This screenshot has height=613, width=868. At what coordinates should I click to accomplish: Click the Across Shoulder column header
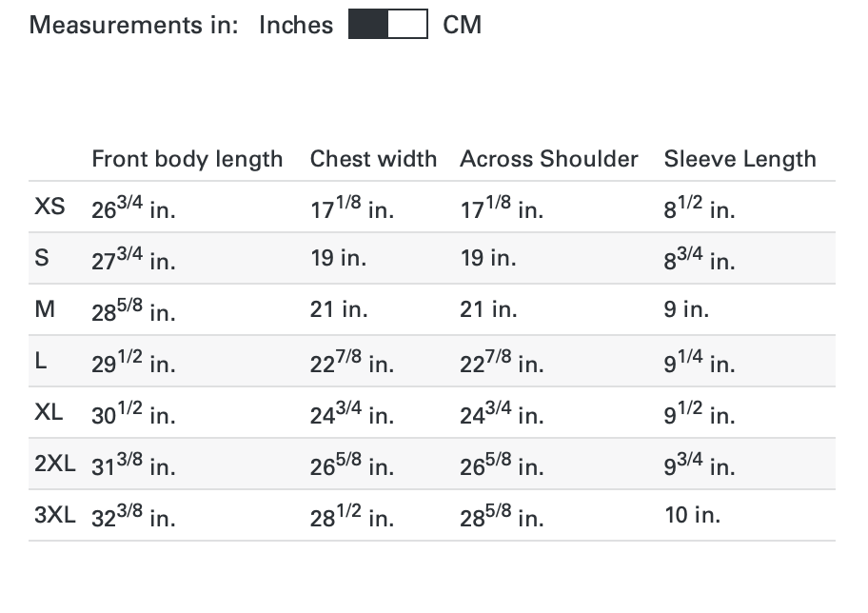click(549, 159)
